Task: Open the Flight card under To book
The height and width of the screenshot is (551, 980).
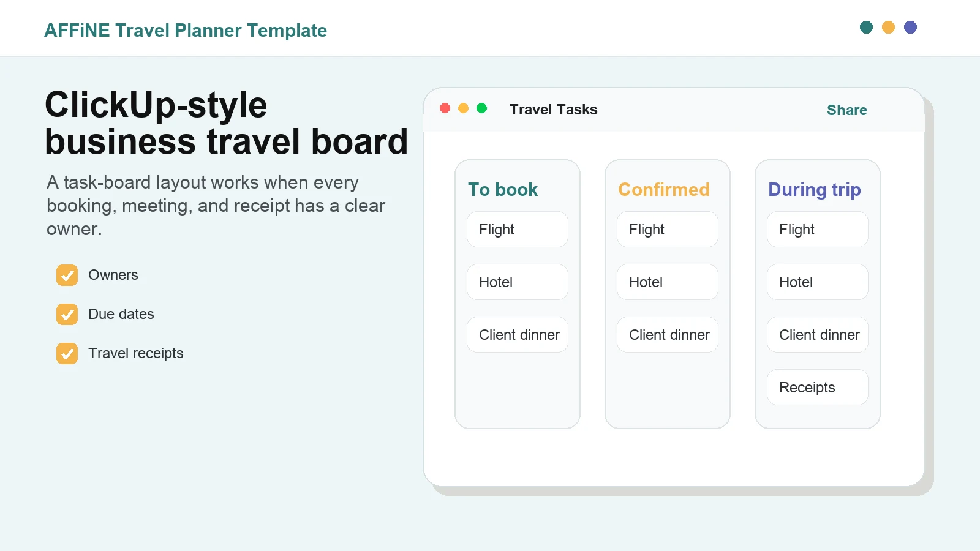Action: click(518, 230)
